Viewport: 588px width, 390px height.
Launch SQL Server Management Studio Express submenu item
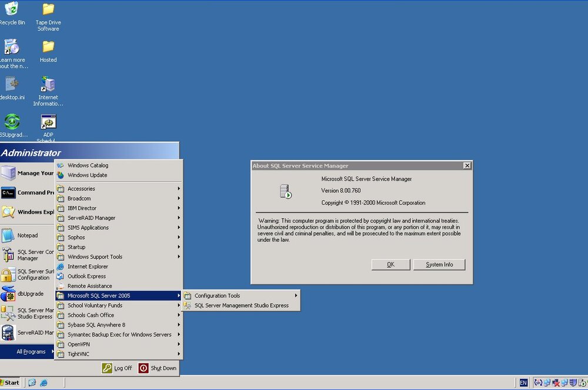pyautogui.click(x=241, y=306)
